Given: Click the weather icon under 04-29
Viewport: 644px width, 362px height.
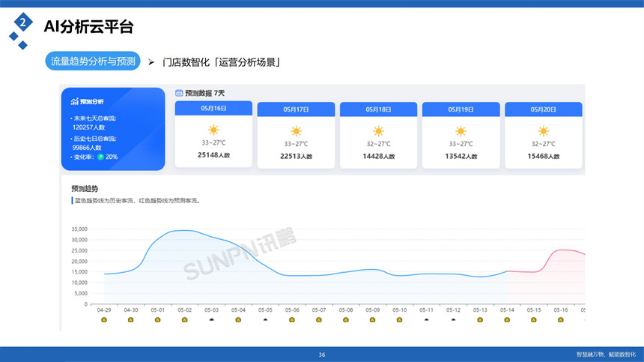Looking at the screenshot, I should (104, 320).
